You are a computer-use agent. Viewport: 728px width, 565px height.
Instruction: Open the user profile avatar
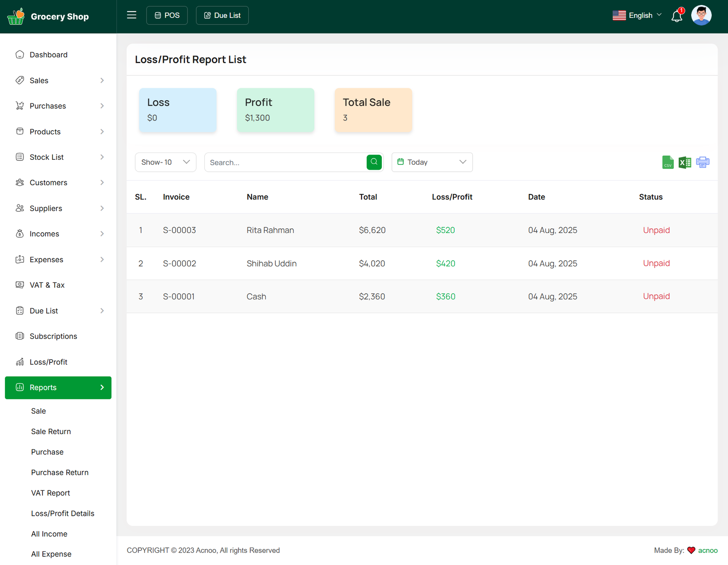pyautogui.click(x=701, y=15)
